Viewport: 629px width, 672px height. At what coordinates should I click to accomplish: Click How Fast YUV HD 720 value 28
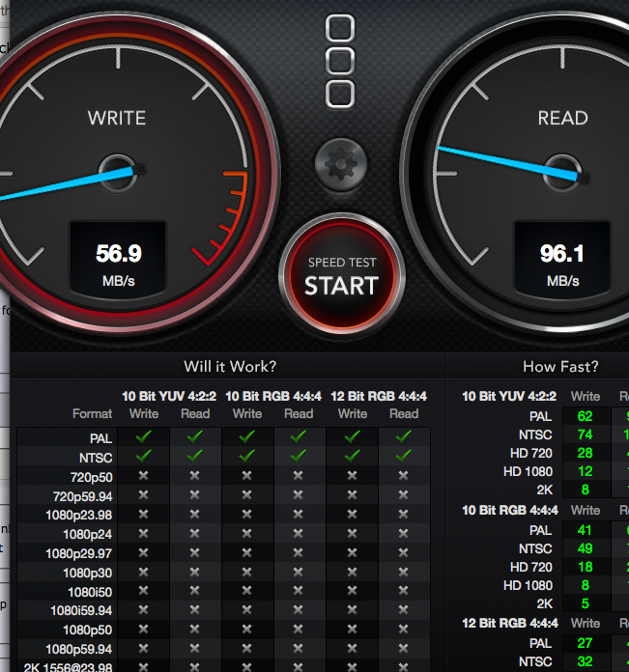[x=585, y=453]
